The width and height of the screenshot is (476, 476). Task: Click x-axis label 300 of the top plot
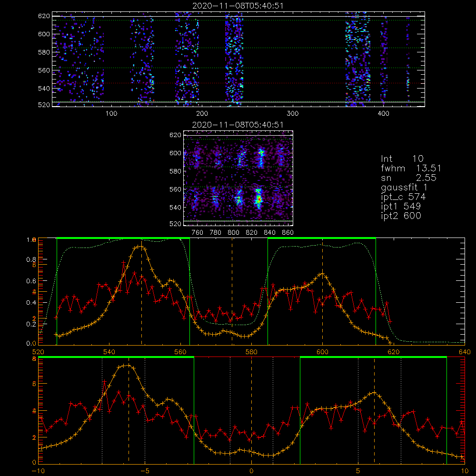293,114
